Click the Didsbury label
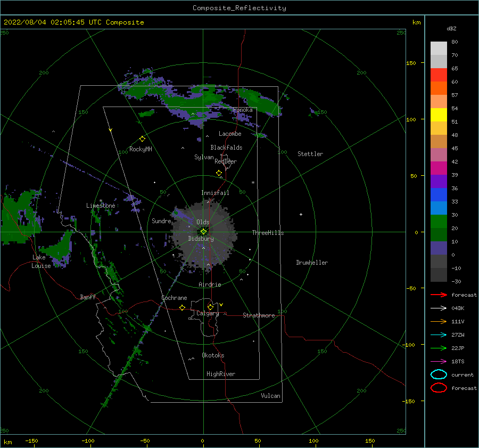The height and width of the screenshot is (448, 479). (x=201, y=239)
